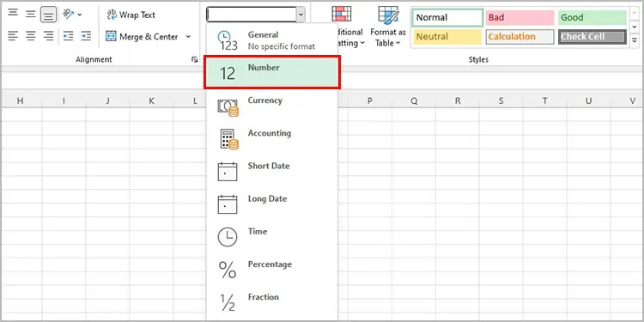Choose Time format option
The image size is (644, 322).
272,237
